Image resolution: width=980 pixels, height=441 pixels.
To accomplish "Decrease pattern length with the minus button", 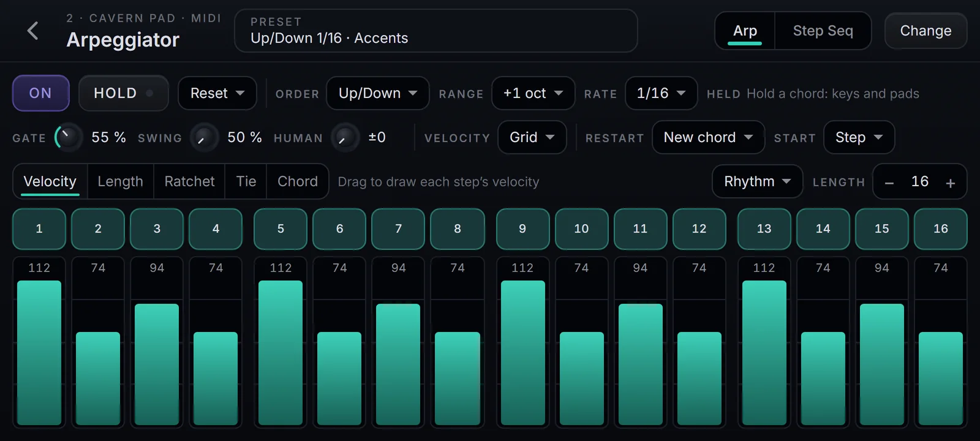I will tap(889, 183).
